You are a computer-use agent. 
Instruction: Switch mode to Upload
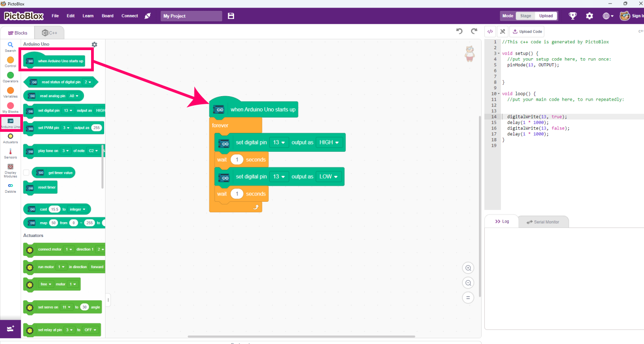tap(546, 16)
